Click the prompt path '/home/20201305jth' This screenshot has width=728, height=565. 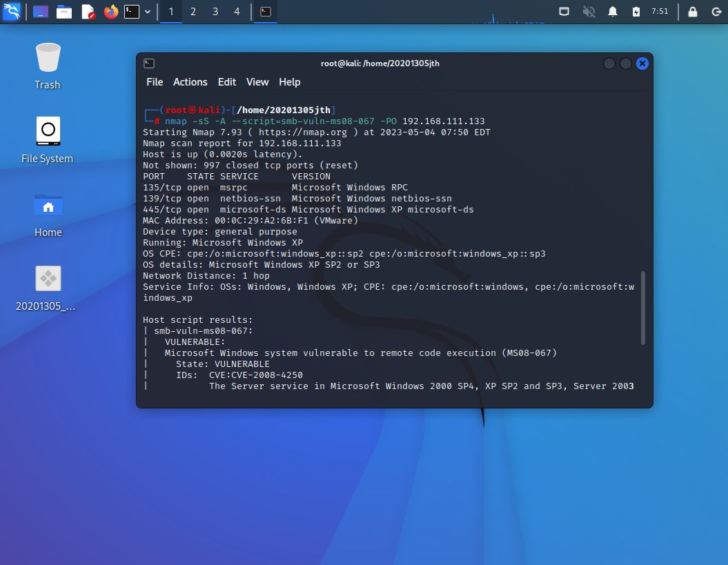point(284,110)
